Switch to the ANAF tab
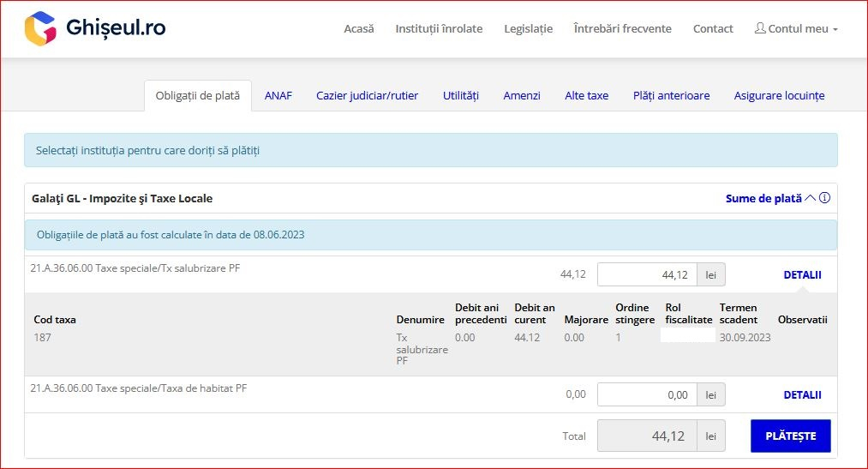Viewport: 868px width, 469px height. pyautogui.click(x=278, y=96)
